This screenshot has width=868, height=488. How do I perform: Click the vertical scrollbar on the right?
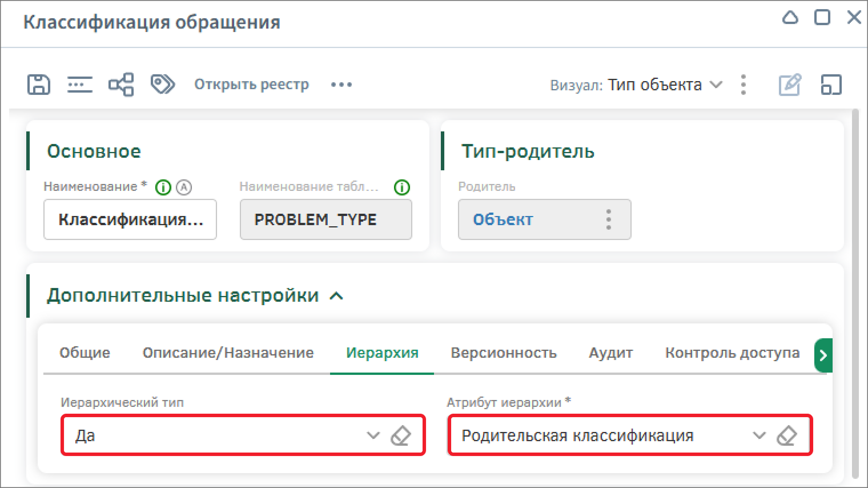[855, 294]
